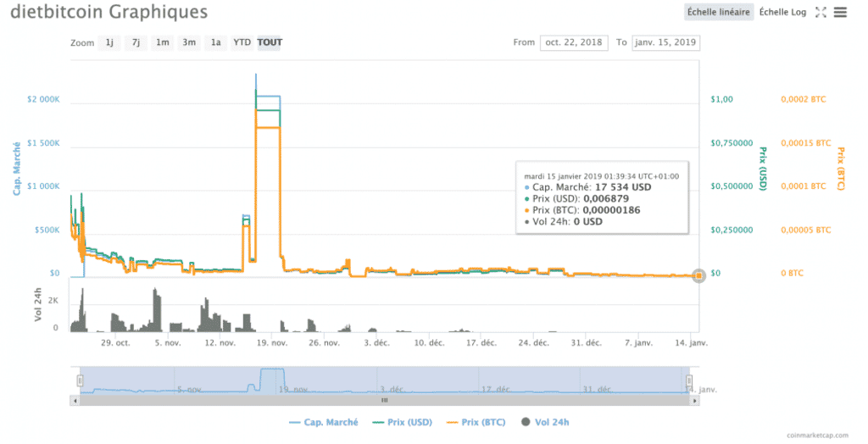
Task: Click the highlighted data point marker
Action: (698, 275)
